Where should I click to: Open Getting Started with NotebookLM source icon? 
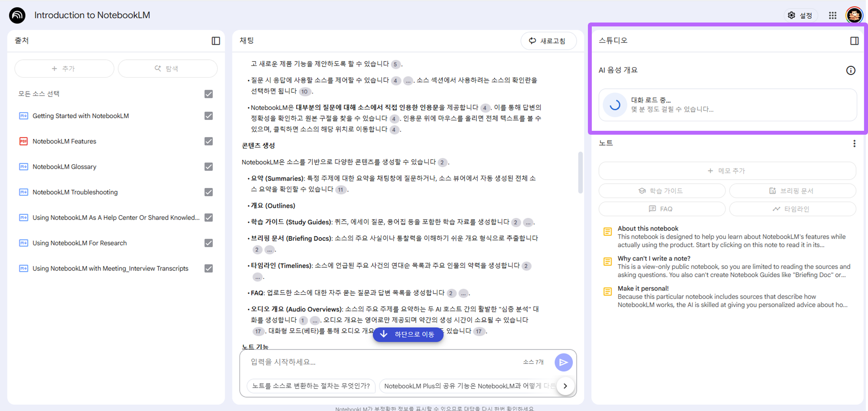click(x=23, y=116)
